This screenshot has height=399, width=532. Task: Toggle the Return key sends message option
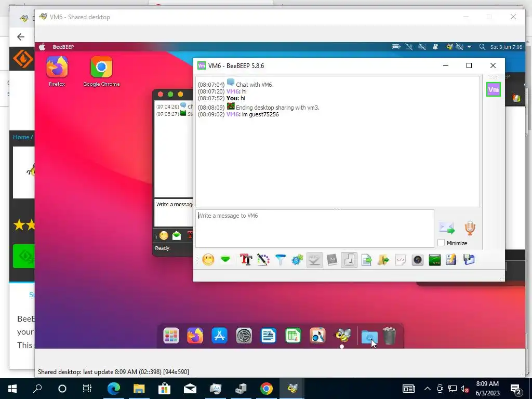tap(349, 260)
